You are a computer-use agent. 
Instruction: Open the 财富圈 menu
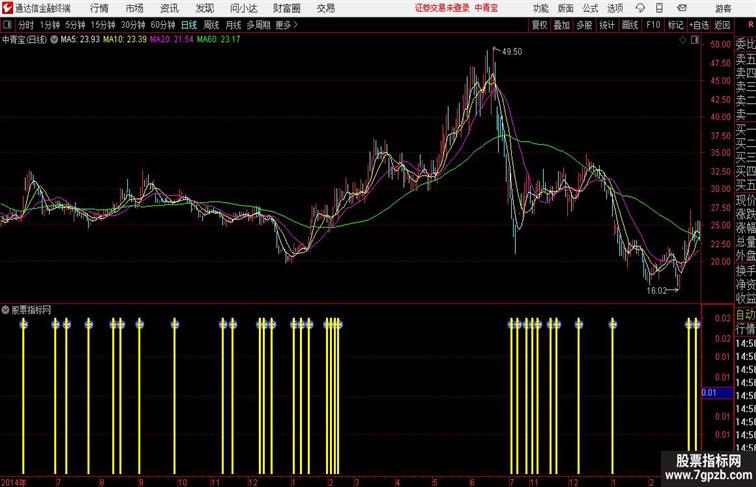tap(286, 8)
